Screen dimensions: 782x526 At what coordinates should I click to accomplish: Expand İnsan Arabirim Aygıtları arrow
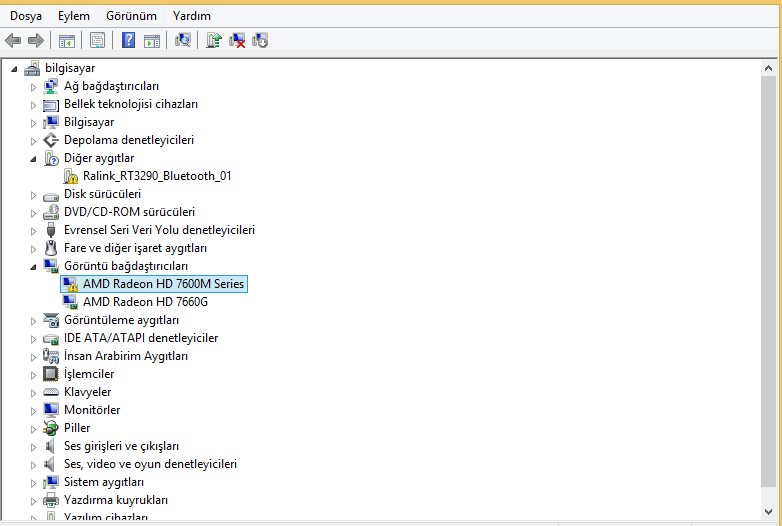coord(33,357)
